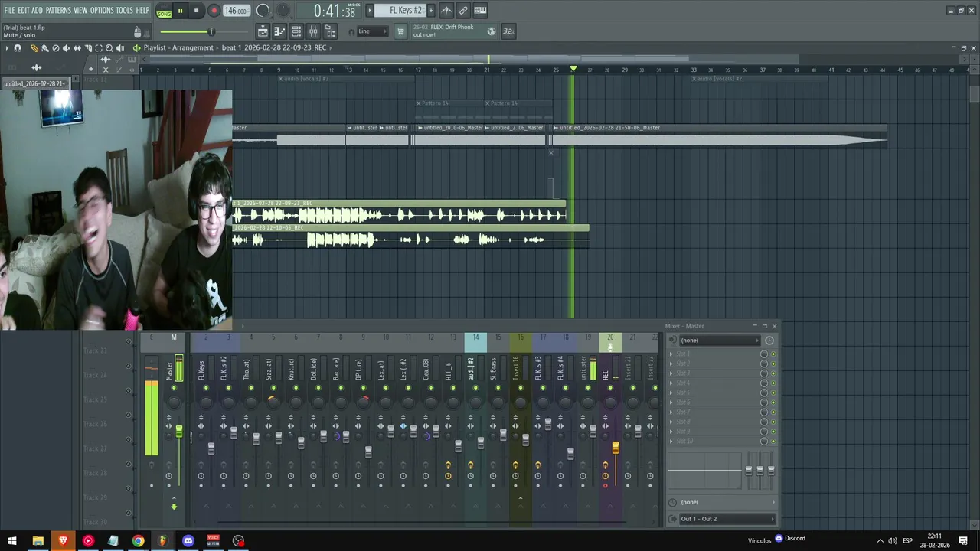Click the typing keyboard to piano icon
The height and width of the screenshot is (551, 980).
tap(480, 10)
